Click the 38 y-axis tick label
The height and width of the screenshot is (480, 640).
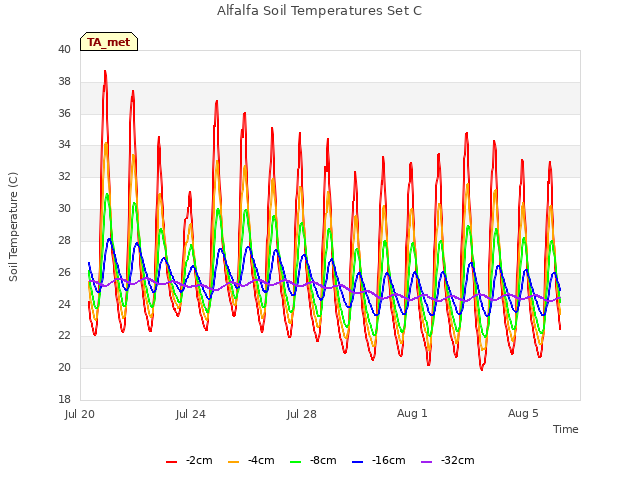click(x=64, y=81)
